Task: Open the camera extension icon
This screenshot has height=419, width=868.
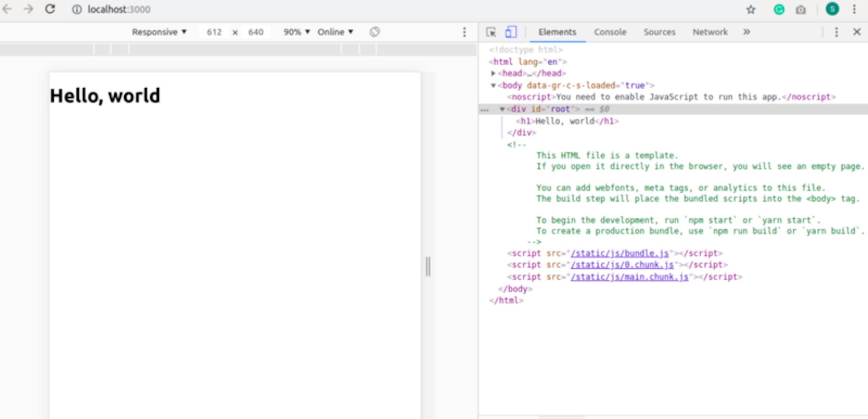Action: coord(801,10)
